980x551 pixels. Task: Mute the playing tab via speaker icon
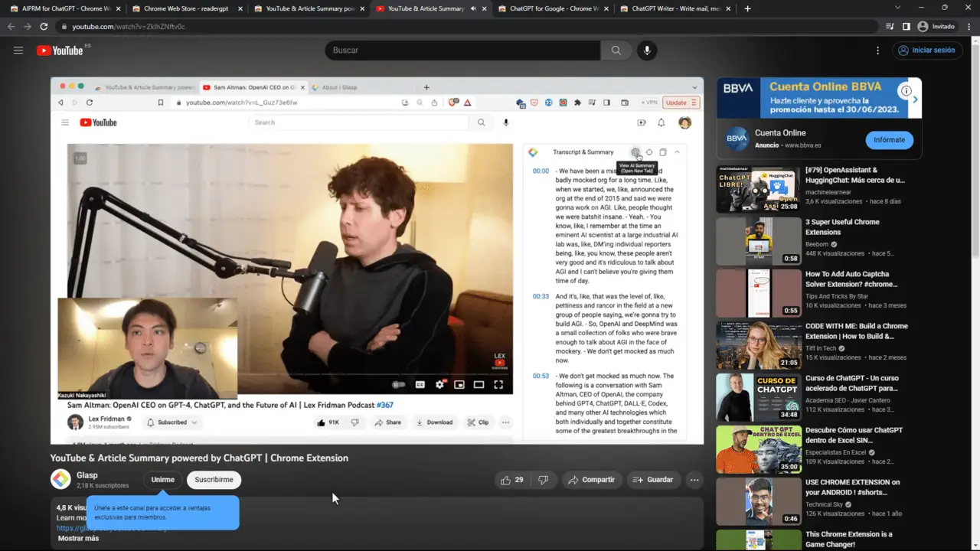[473, 8]
